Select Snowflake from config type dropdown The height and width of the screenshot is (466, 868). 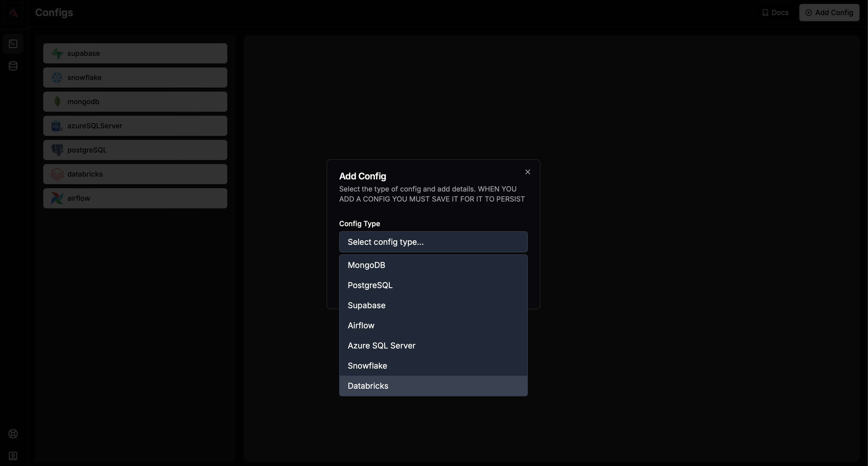(367, 365)
